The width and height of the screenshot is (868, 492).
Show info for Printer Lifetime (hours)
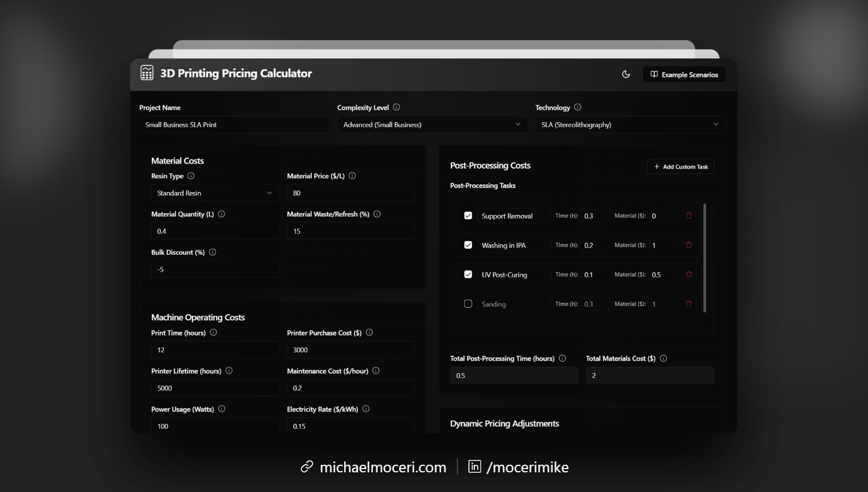click(x=229, y=371)
